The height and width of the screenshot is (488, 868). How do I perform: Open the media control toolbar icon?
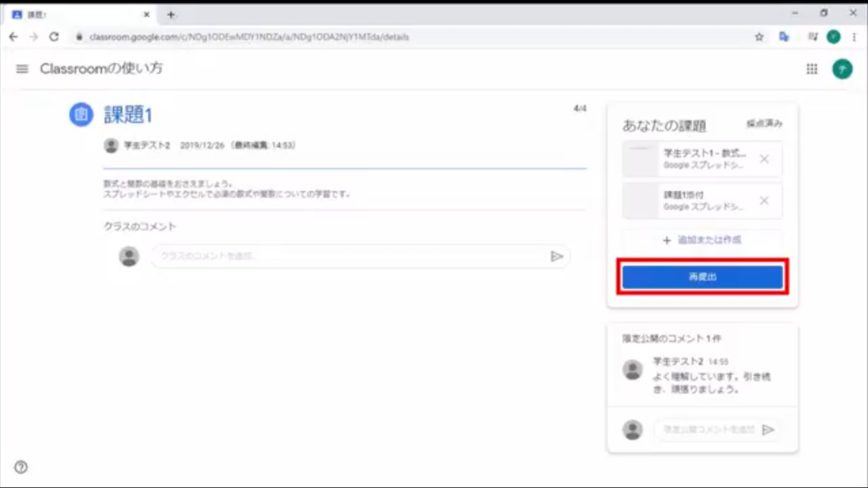(x=812, y=36)
